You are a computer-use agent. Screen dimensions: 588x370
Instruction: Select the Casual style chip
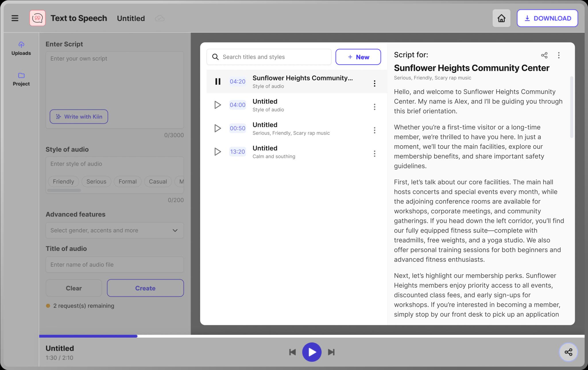(158, 181)
